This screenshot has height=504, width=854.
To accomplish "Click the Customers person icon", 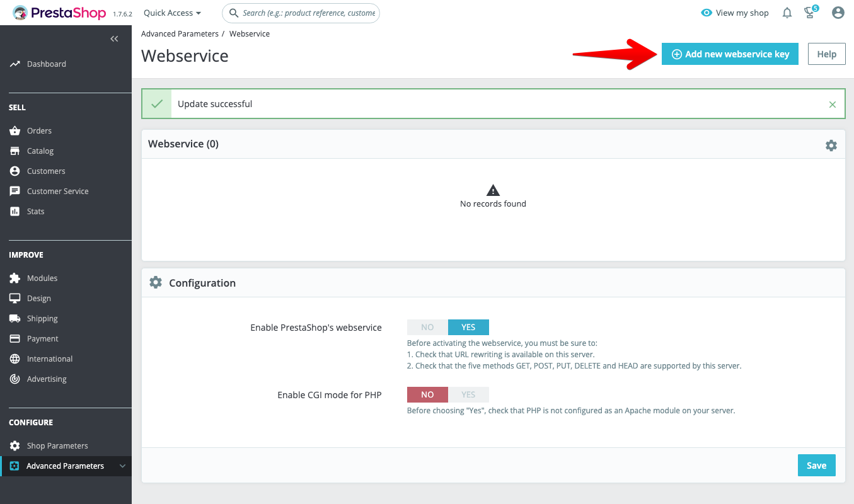I will (x=14, y=171).
